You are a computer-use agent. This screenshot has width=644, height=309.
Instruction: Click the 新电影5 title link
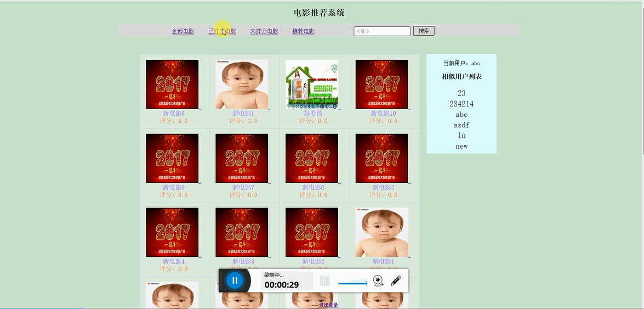[x=383, y=188]
